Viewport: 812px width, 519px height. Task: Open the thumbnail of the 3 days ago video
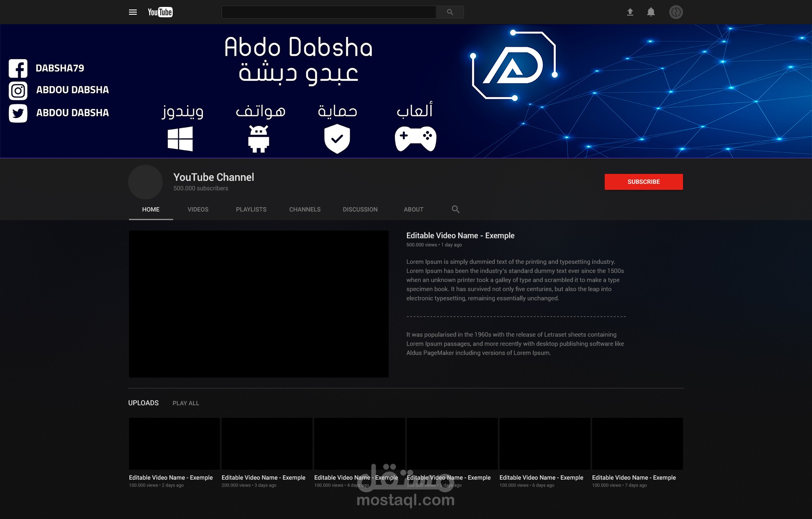coord(267,444)
